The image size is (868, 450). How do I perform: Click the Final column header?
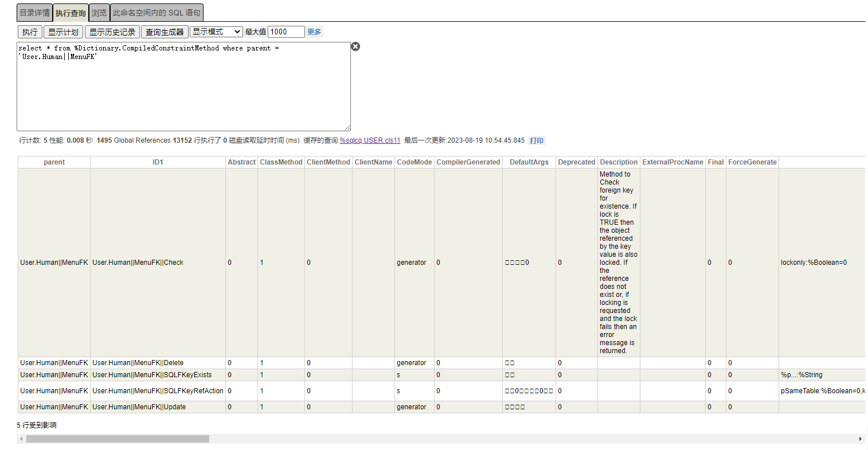[x=715, y=162]
